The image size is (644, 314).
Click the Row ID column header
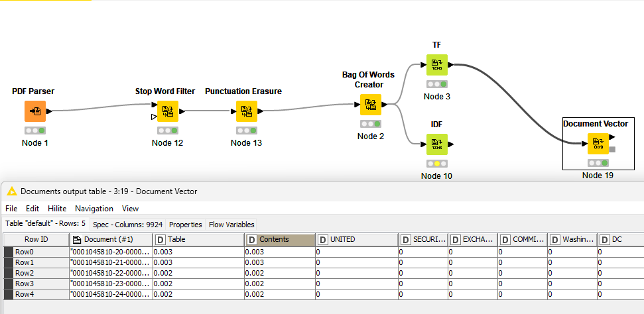click(36, 239)
